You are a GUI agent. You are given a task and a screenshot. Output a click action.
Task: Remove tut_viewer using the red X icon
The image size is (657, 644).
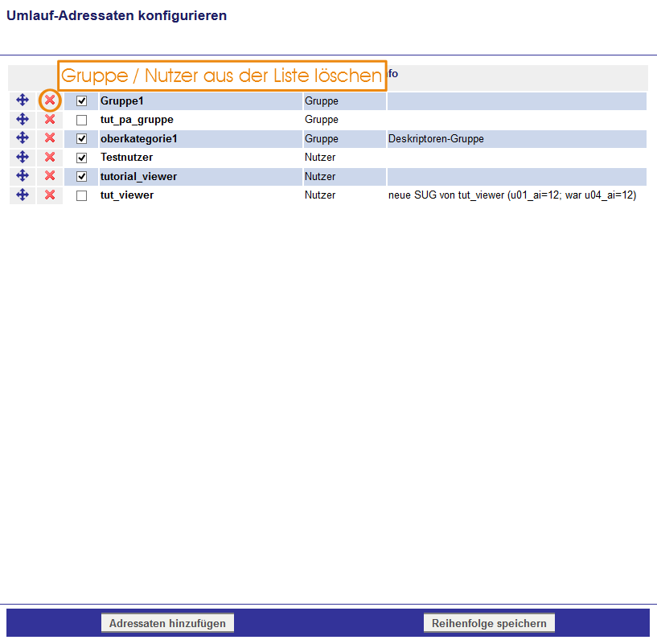click(x=50, y=195)
